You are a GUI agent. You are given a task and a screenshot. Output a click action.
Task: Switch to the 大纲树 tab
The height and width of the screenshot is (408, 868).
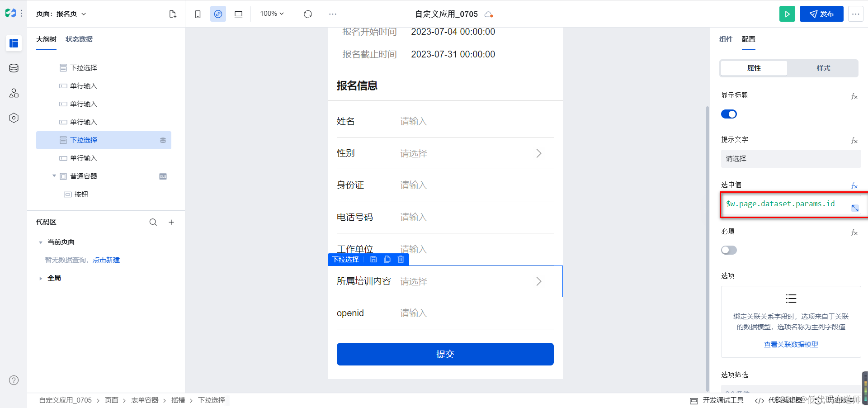[x=46, y=39]
